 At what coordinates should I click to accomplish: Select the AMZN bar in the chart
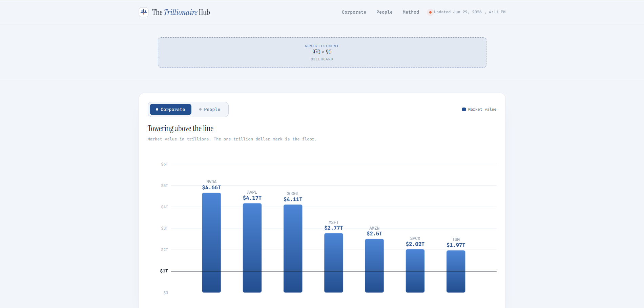(x=374, y=266)
